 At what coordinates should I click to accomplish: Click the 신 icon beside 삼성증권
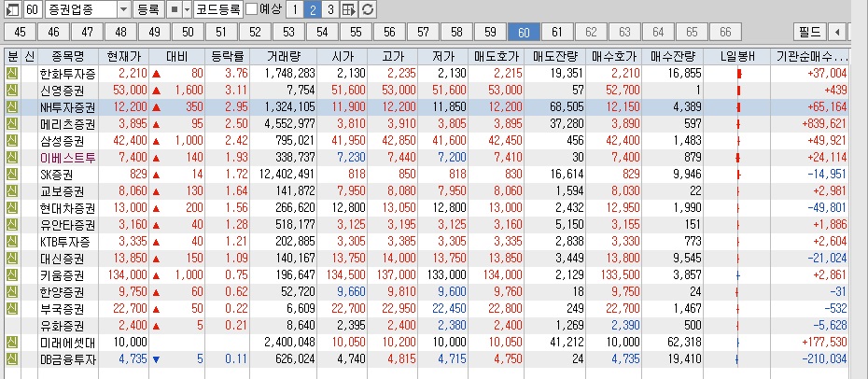pos(13,141)
